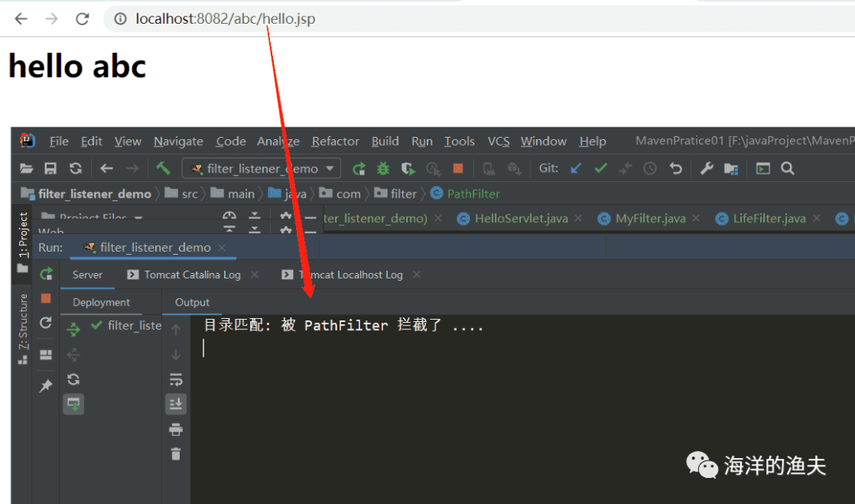Run with coverage icon
Image resolution: width=855 pixels, height=504 pixels.
408,169
